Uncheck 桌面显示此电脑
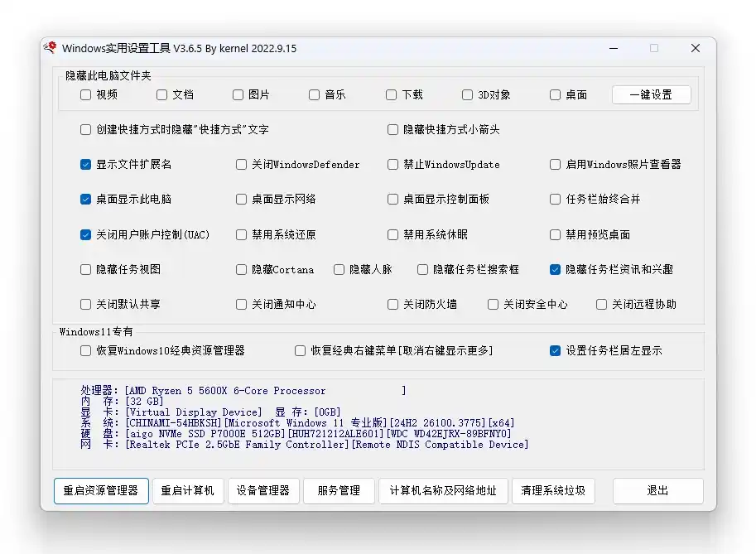Screen dimensions: 756x554 pos(85,199)
